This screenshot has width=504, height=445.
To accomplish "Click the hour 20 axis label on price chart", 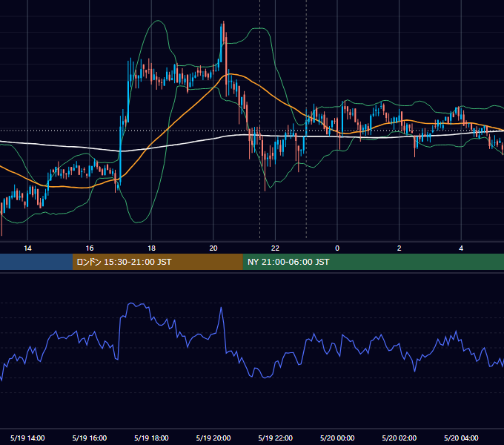I will point(213,248).
